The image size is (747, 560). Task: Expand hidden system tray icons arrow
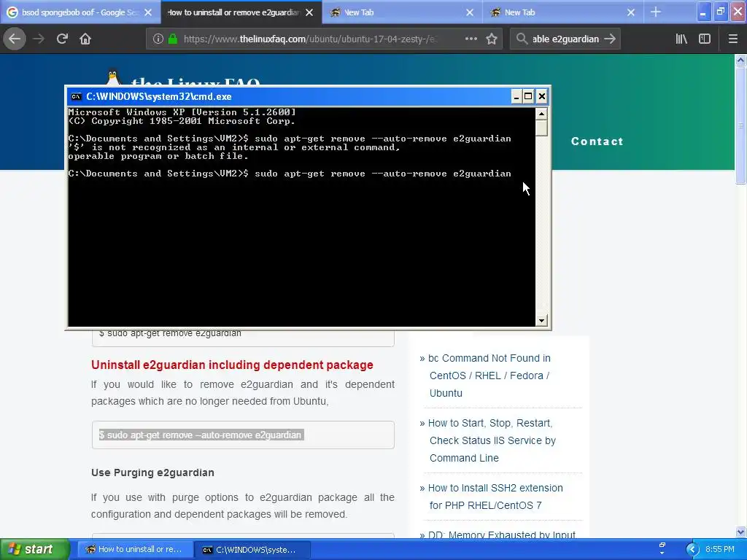click(692, 549)
